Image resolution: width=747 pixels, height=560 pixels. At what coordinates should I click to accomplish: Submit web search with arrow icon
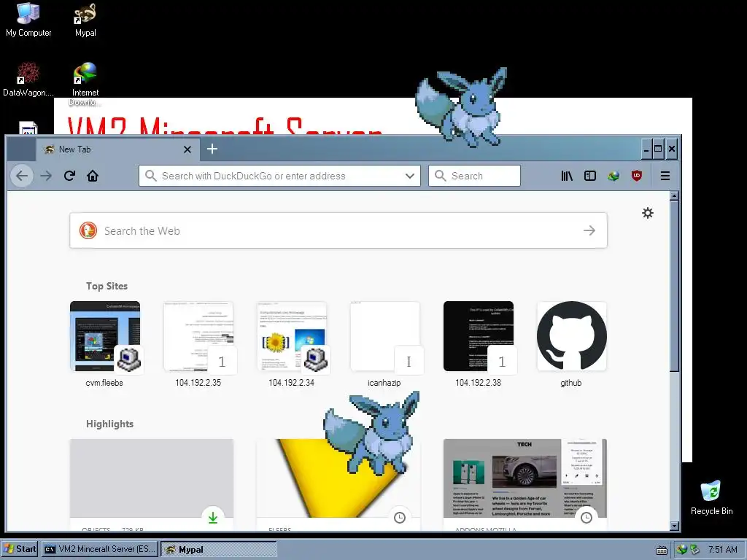[589, 230]
